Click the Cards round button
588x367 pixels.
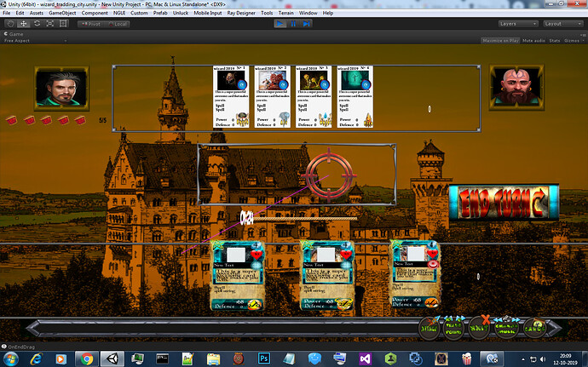point(534,328)
